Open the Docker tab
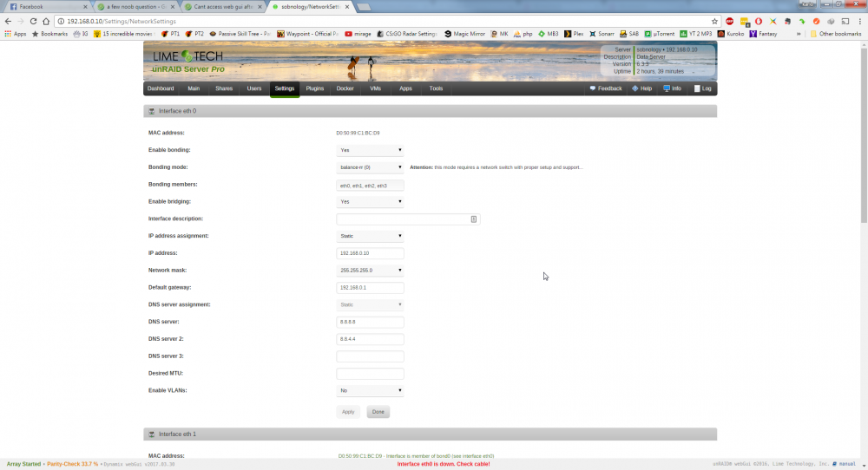The image size is (868, 470). 345,88
